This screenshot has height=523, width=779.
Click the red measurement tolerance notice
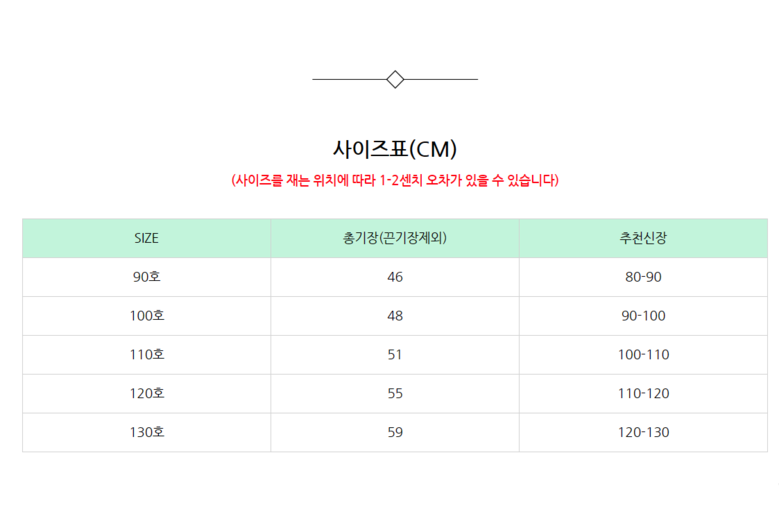click(395, 180)
